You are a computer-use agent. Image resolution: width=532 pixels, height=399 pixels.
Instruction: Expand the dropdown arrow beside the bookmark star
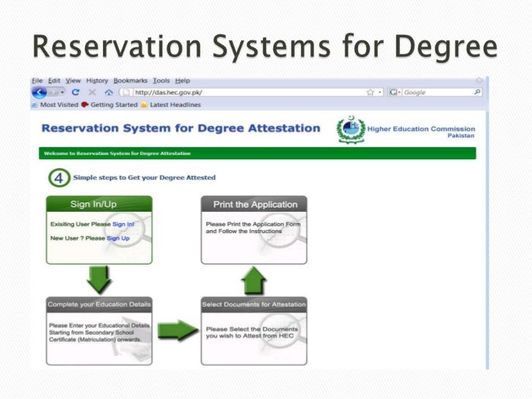pos(380,93)
